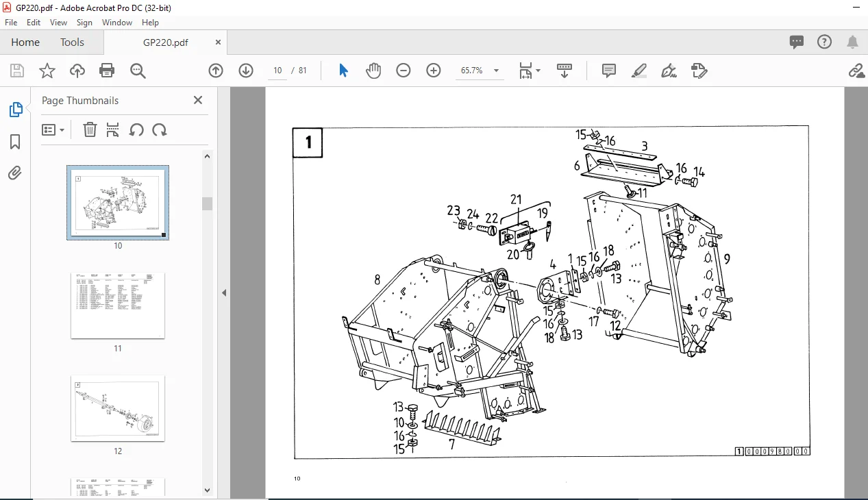Open the Help menu

point(150,23)
